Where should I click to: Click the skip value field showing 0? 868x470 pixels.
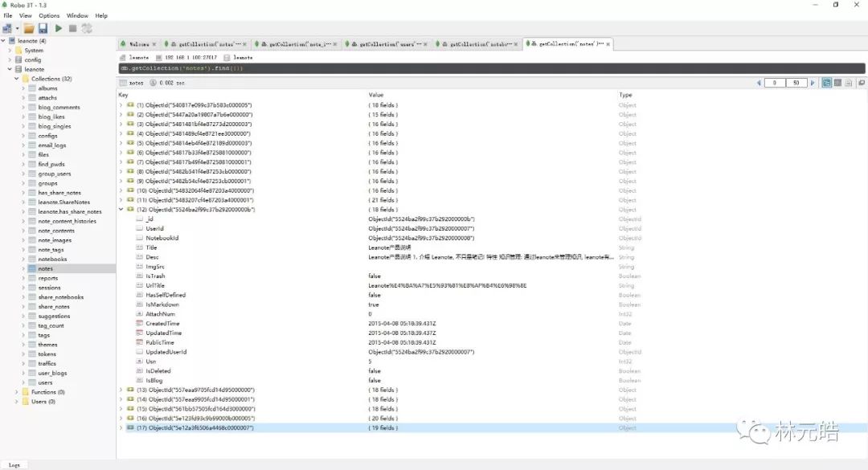coord(775,83)
